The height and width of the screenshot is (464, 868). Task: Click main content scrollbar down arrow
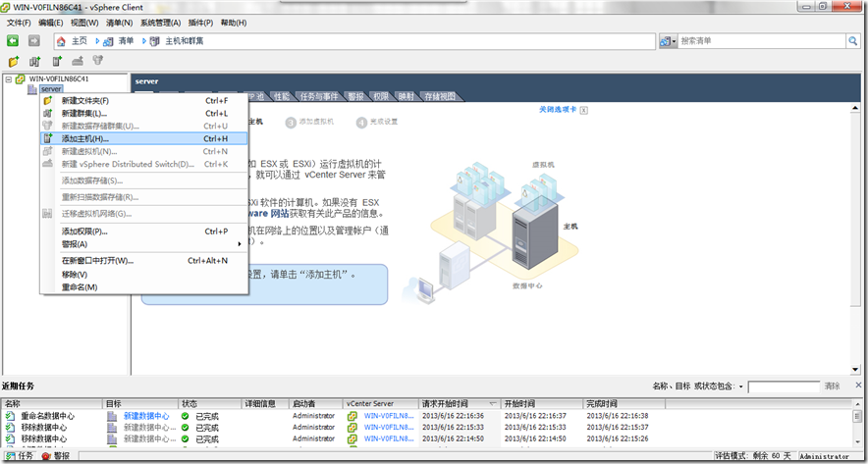point(855,370)
